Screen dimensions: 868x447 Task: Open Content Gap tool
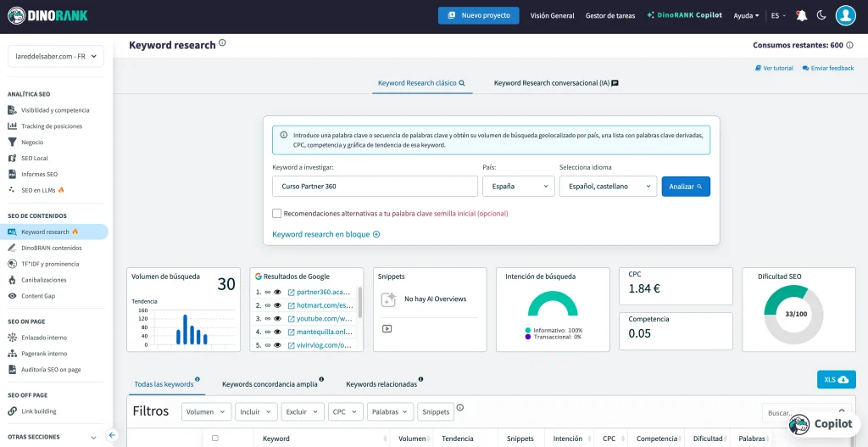(38, 296)
